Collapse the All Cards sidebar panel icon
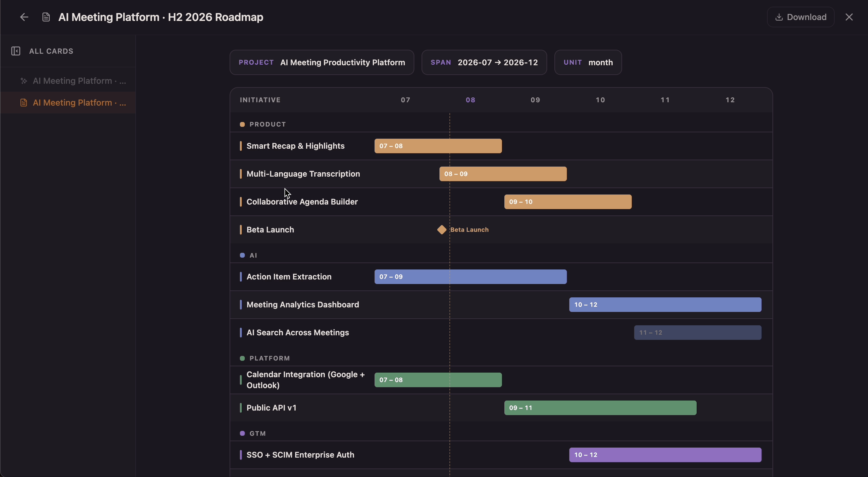Image resolution: width=868 pixels, height=477 pixels. pos(16,51)
